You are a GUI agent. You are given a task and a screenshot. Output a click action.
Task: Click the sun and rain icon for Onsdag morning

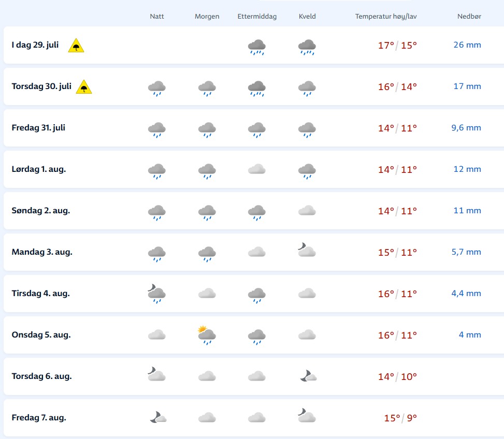207,335
